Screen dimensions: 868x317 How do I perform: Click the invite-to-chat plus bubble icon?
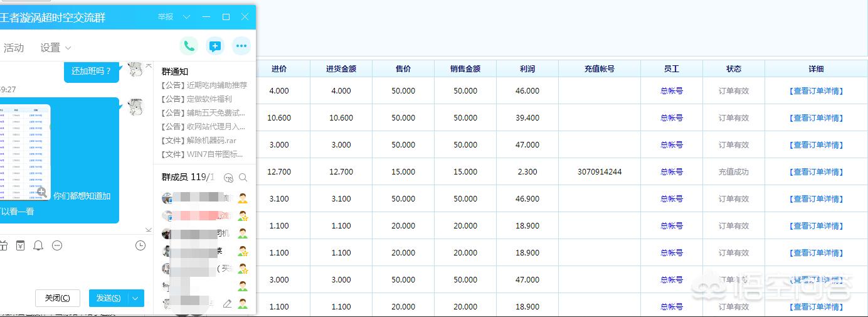point(215,46)
